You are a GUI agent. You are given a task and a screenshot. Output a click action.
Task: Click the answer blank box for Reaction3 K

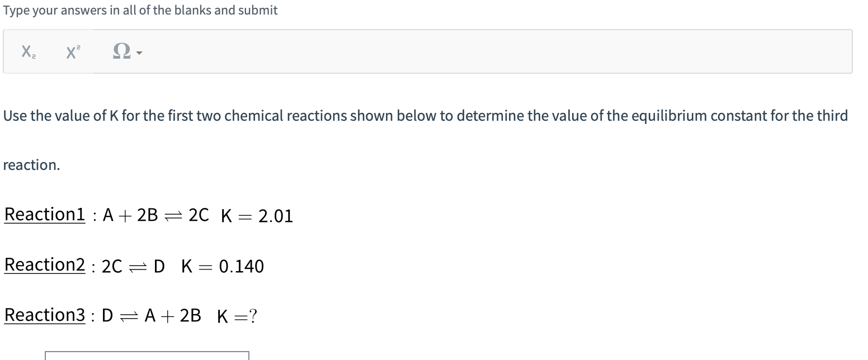click(x=148, y=358)
